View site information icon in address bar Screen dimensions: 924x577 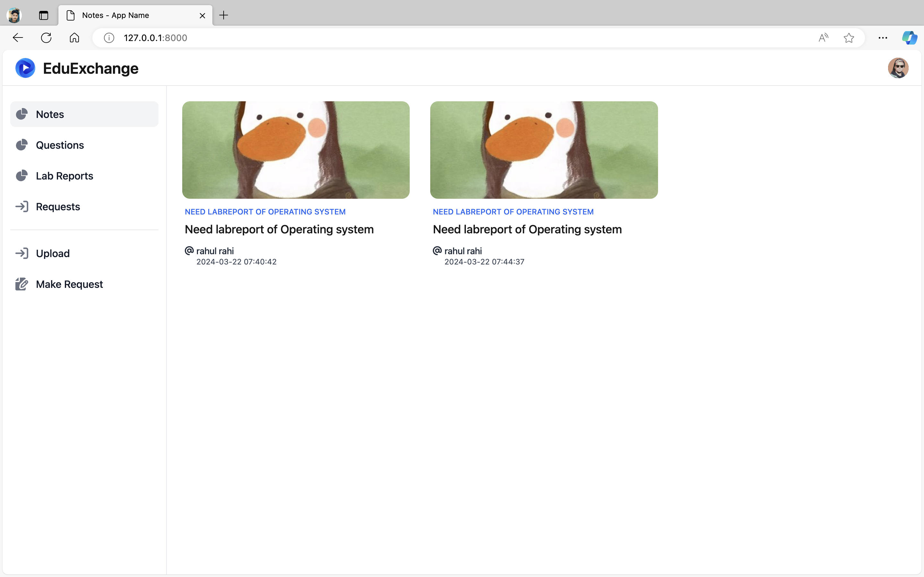109,38
